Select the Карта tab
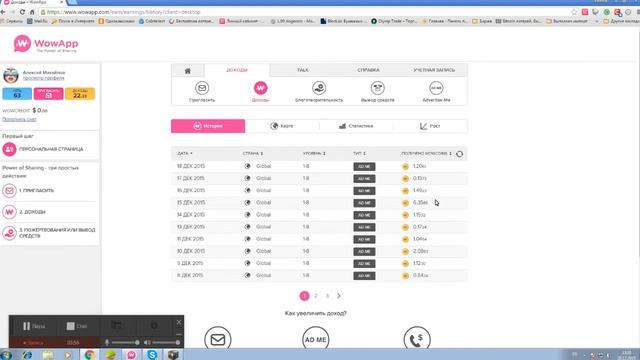 [282, 126]
